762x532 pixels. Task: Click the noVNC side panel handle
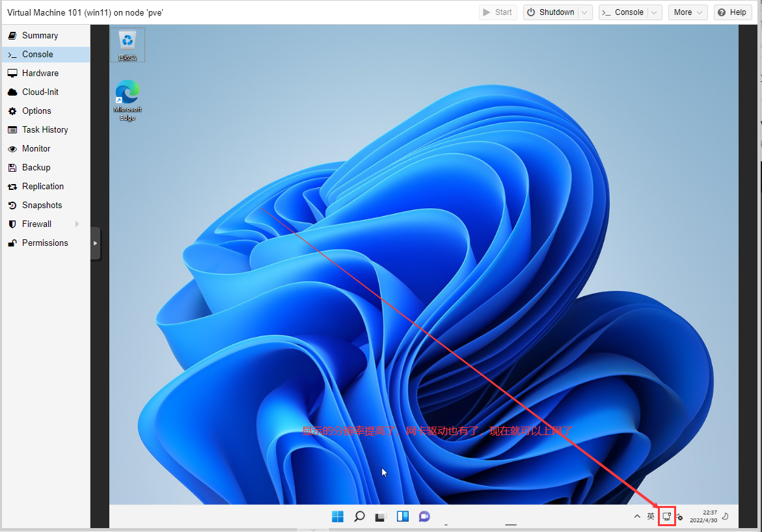(x=95, y=243)
